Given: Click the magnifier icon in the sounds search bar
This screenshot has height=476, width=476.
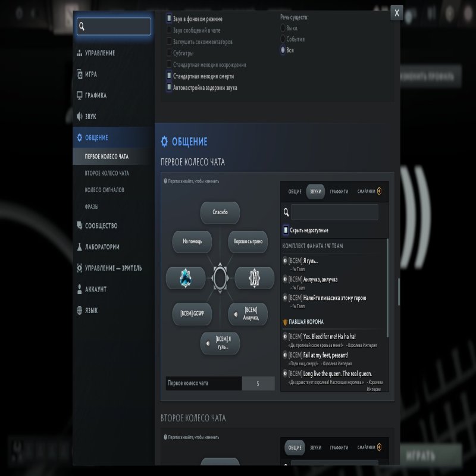Looking at the screenshot, I should coord(287,211).
